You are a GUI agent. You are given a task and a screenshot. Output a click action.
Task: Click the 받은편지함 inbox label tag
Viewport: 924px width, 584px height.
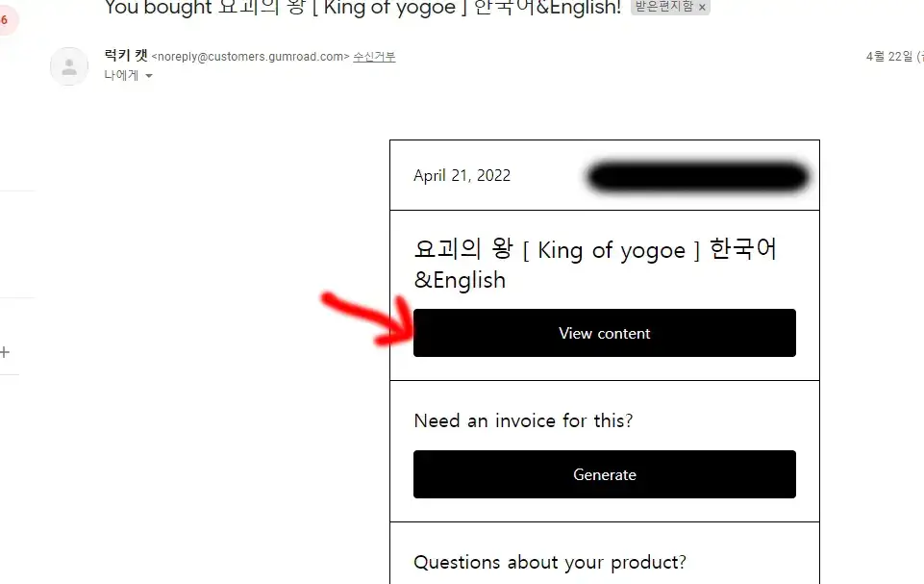tap(663, 7)
